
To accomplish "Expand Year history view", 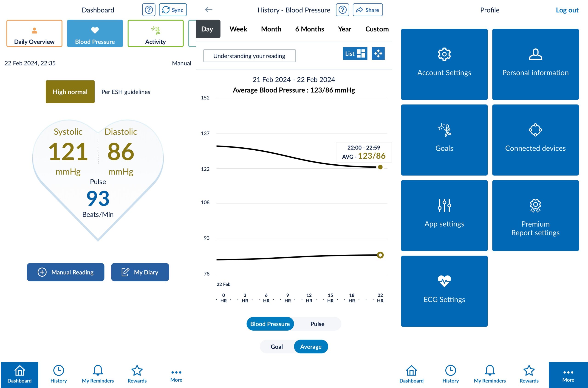I will pyautogui.click(x=344, y=28).
